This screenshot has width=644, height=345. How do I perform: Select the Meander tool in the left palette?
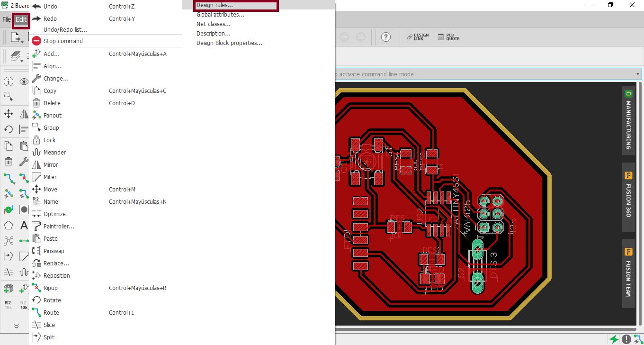[24, 272]
